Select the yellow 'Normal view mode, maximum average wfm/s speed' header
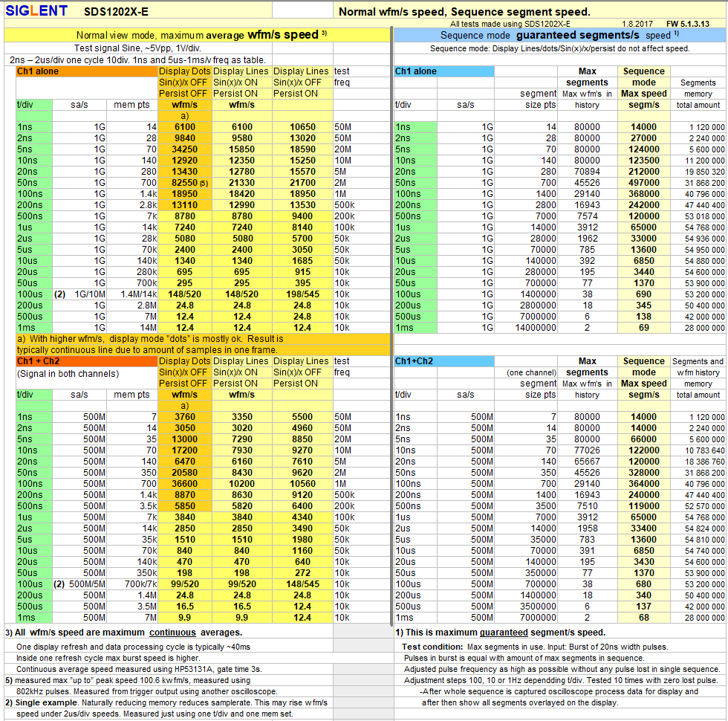Viewport: 728px width, 721px height. (198, 35)
